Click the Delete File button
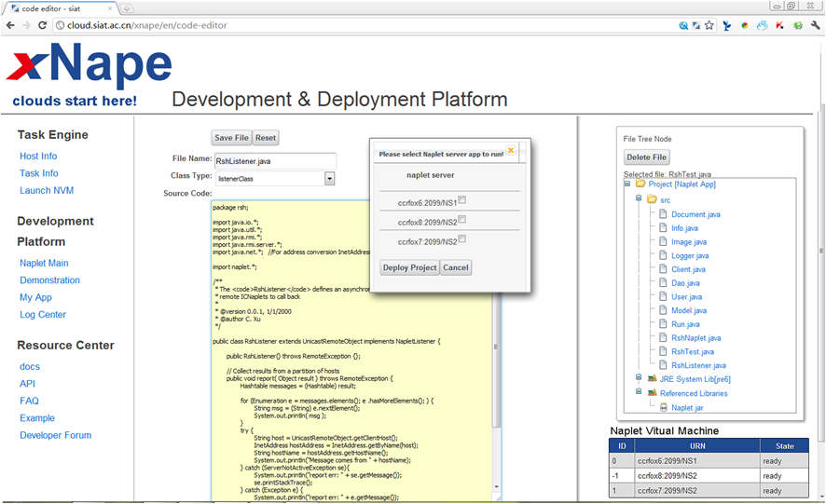Screen dimensions: 826x504 click(646, 157)
